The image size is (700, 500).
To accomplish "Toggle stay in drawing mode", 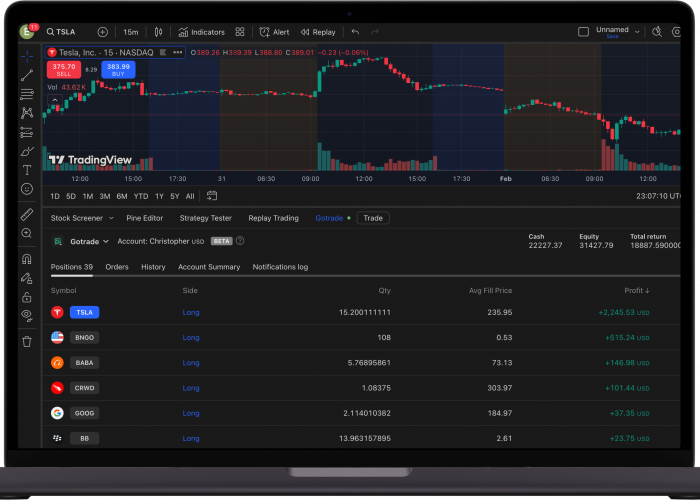I will click(x=27, y=278).
